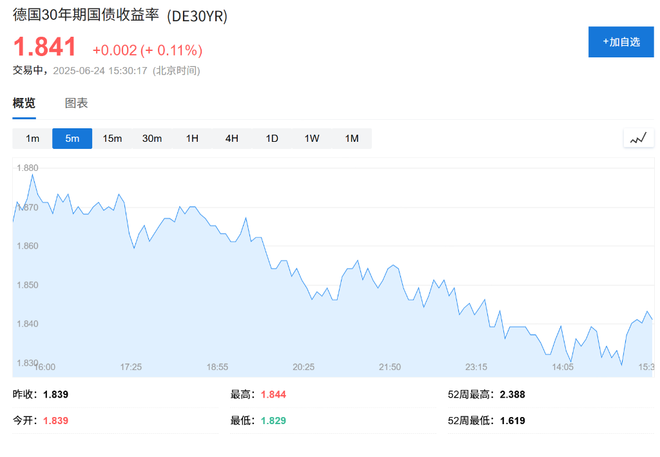Show the 1D daily chart
The height and width of the screenshot is (457, 660).
(x=272, y=138)
